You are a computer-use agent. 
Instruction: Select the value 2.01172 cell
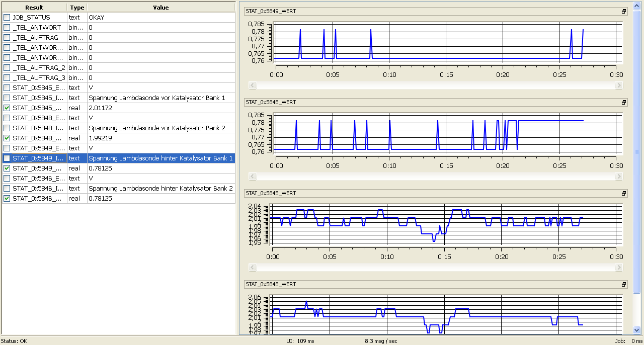pos(160,108)
